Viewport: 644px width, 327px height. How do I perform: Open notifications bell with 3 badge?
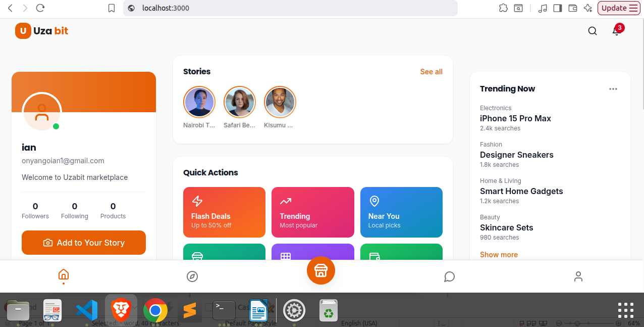pyautogui.click(x=616, y=31)
